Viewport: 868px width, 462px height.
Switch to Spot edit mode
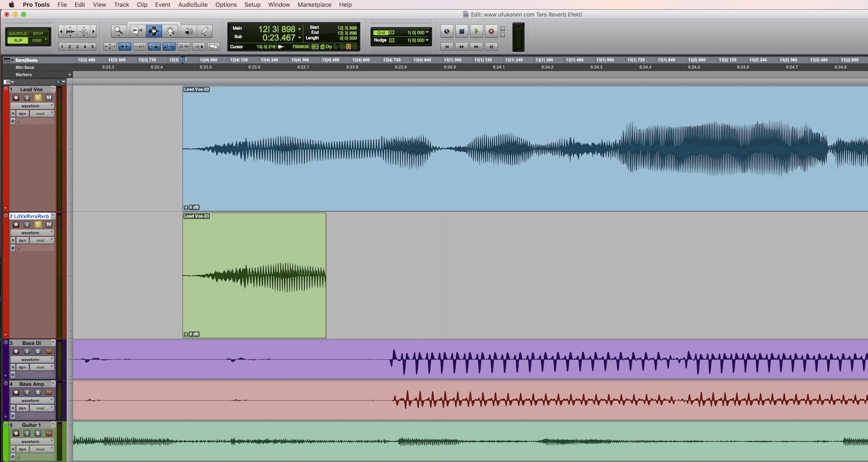click(x=38, y=33)
